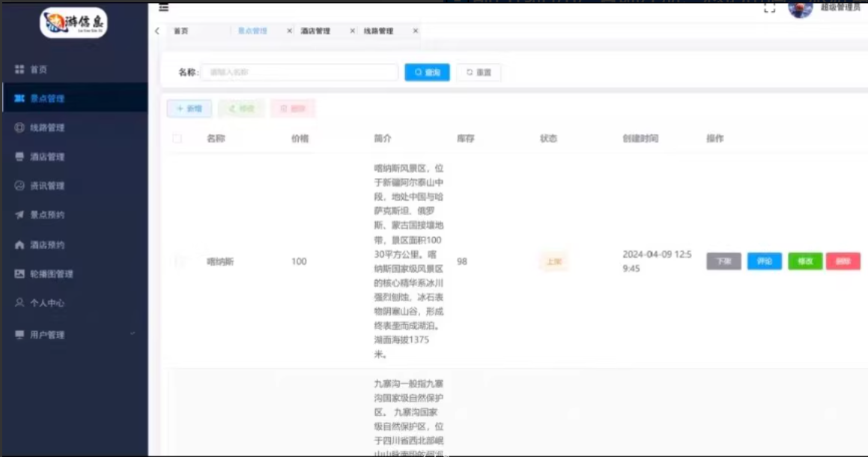
Task: Click 线路管理 icon in sidebar
Action: pyautogui.click(x=19, y=127)
